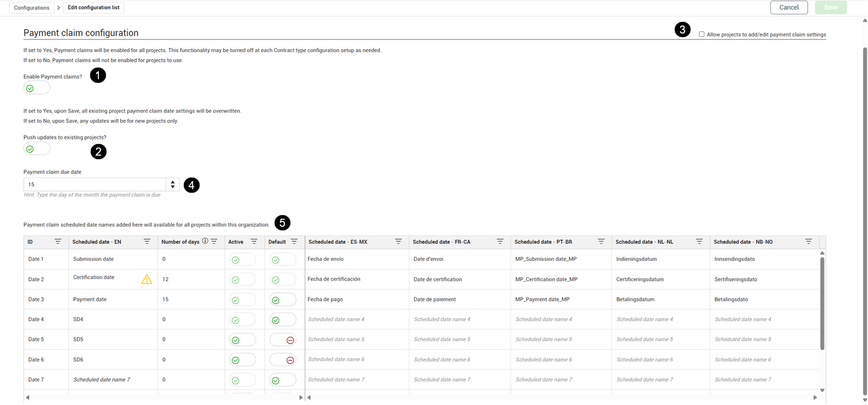Toggle Default switch for Date 3 row
This screenshot has width=868, height=405.
pos(283,300)
